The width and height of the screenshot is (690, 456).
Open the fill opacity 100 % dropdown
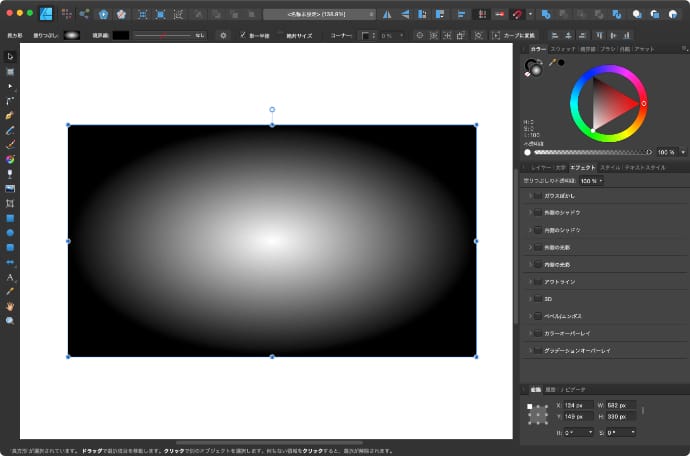[589, 181]
